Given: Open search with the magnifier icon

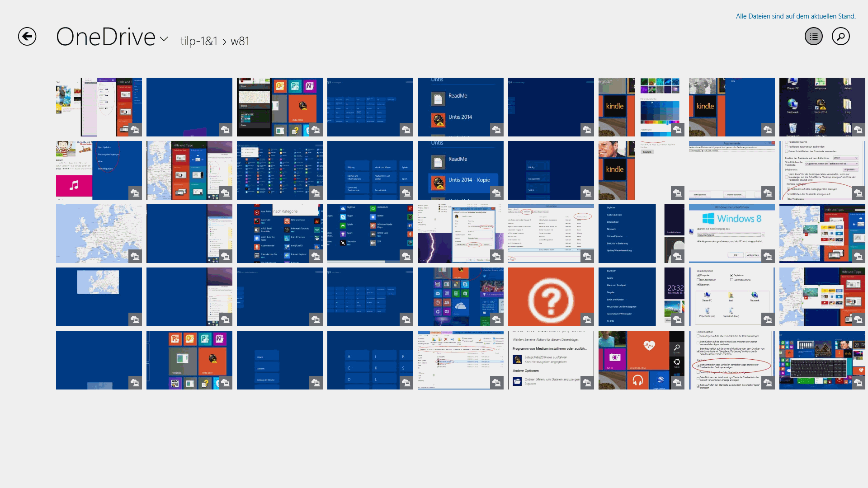Looking at the screenshot, I should 841,37.
